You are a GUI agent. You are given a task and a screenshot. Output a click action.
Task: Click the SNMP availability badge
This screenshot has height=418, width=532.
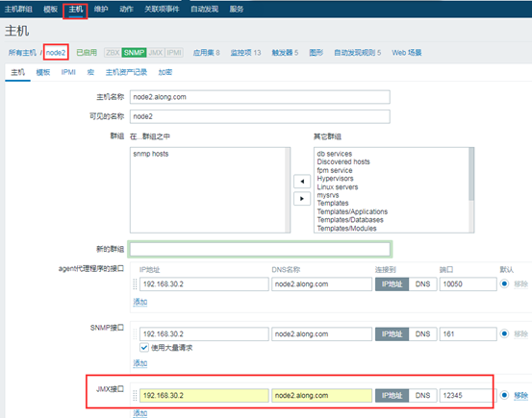point(134,53)
